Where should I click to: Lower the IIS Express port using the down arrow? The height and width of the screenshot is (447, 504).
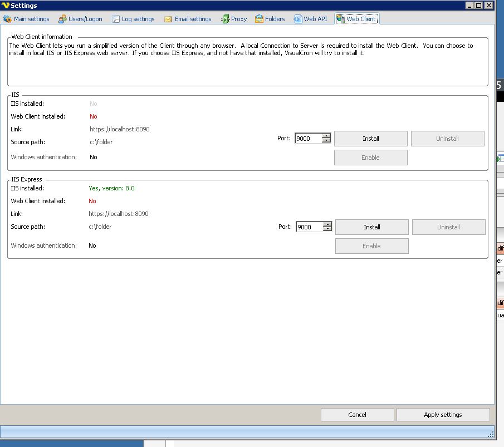(x=327, y=229)
